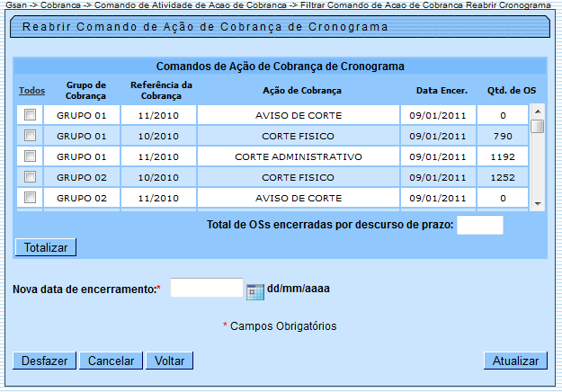The image size is (562, 392).
Task: Click the table scrollbar up arrow
Action: point(537,111)
